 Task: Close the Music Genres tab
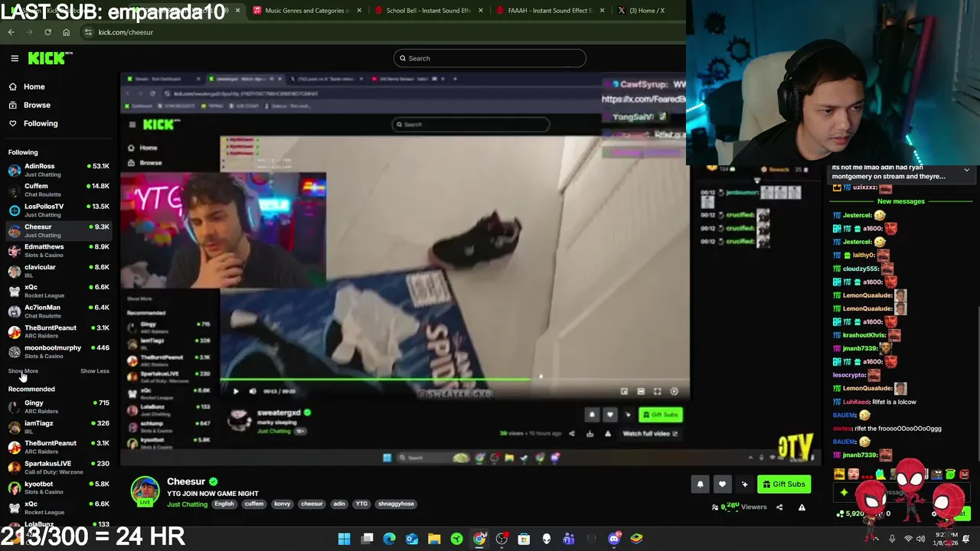pos(358,11)
